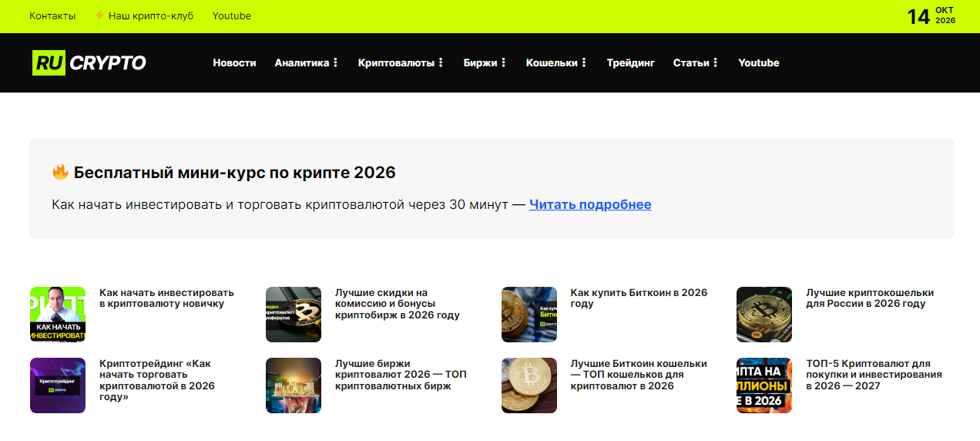
Task: Read Как купить Биткоин в 2026 году
Action: click(x=639, y=298)
